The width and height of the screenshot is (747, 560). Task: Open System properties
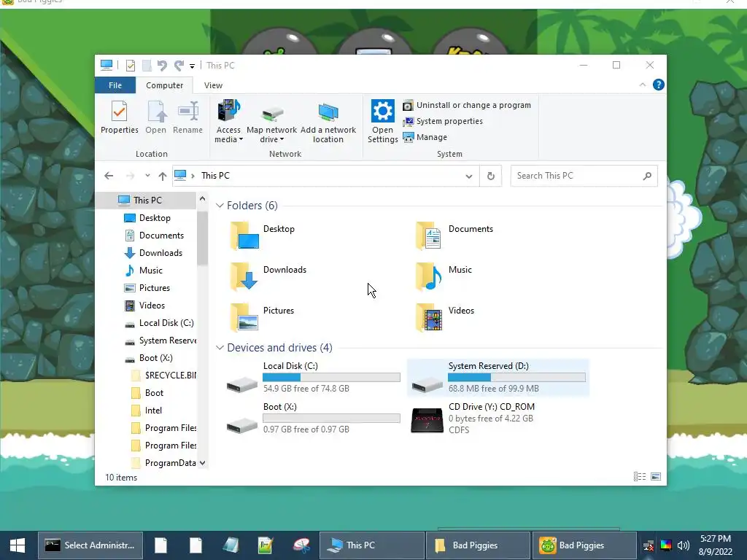443,122
